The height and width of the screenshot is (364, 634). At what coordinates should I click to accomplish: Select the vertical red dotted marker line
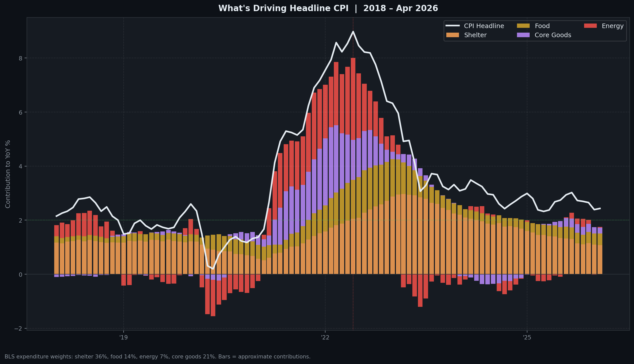click(353, 177)
